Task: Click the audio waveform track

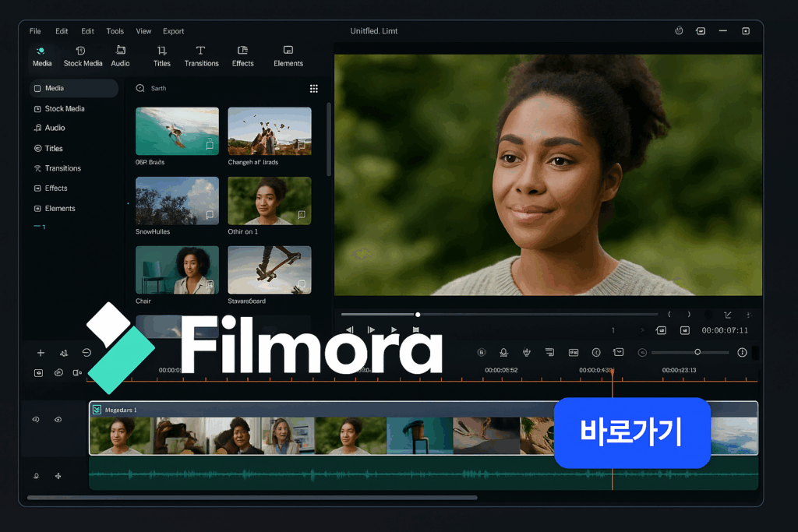Action: (423, 474)
